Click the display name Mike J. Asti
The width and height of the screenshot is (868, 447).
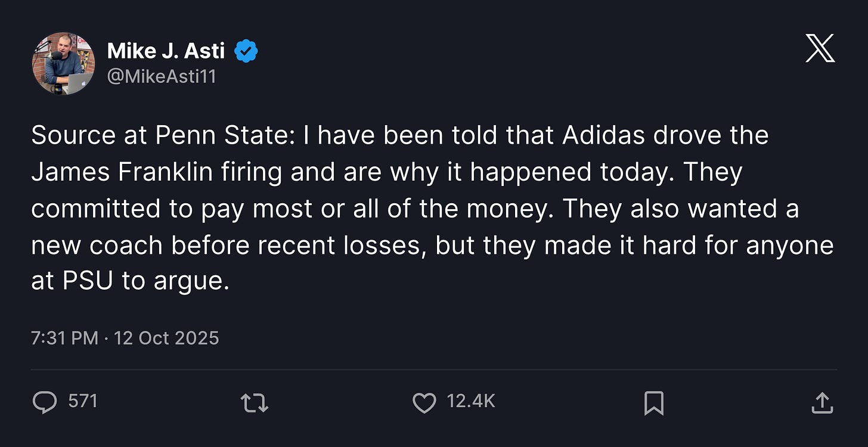pos(166,51)
